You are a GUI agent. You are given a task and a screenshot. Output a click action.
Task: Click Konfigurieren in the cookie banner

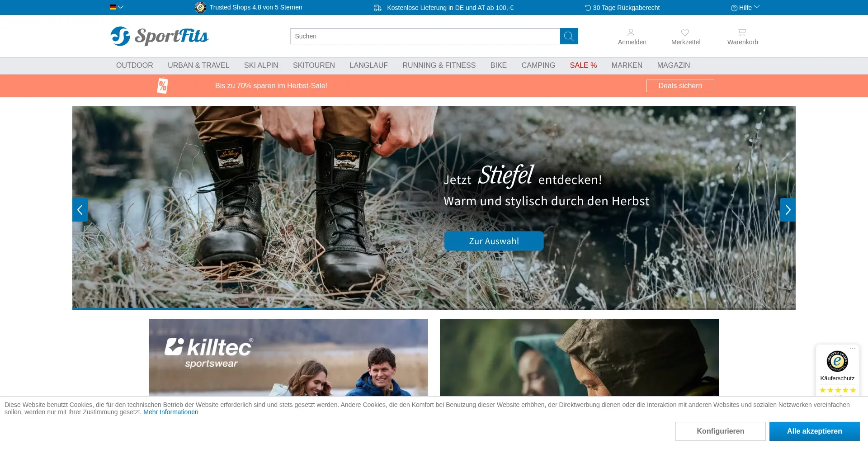(x=720, y=431)
